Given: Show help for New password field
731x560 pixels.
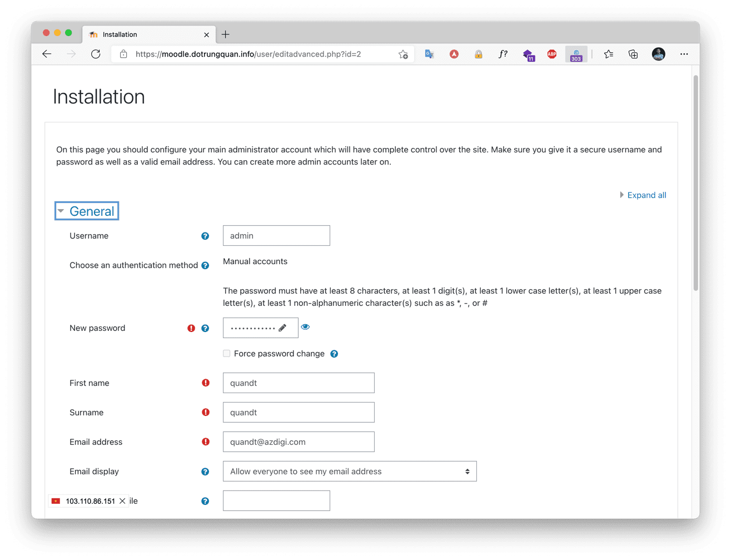Looking at the screenshot, I should point(205,328).
